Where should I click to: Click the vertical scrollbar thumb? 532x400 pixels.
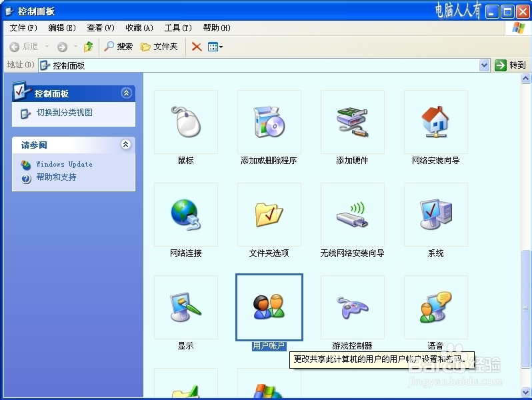click(525, 309)
